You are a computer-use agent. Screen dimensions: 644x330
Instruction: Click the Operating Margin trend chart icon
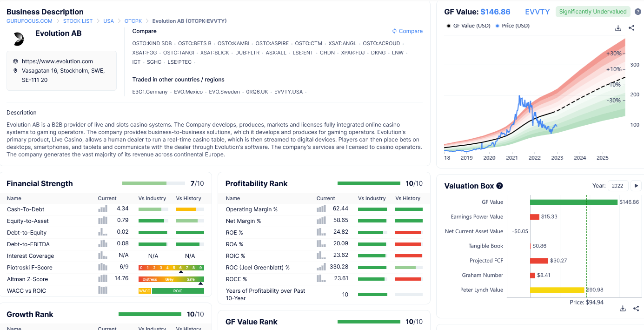pos(321,209)
